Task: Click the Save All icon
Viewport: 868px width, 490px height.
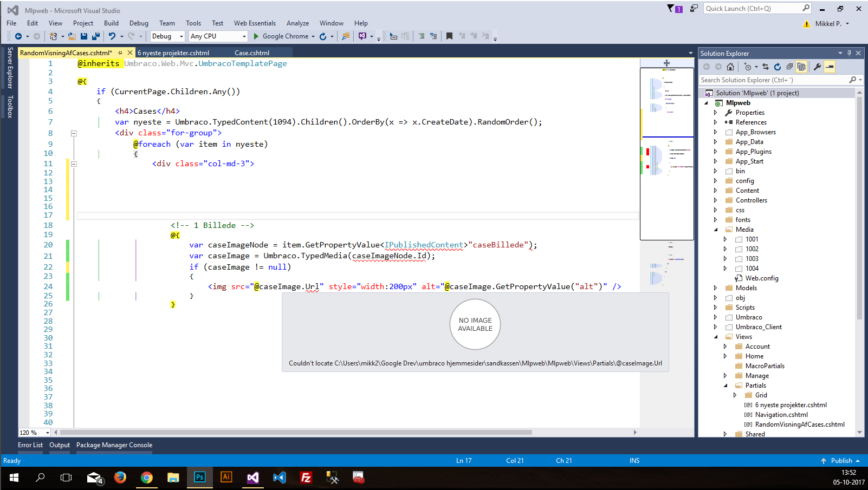Action: pos(96,36)
